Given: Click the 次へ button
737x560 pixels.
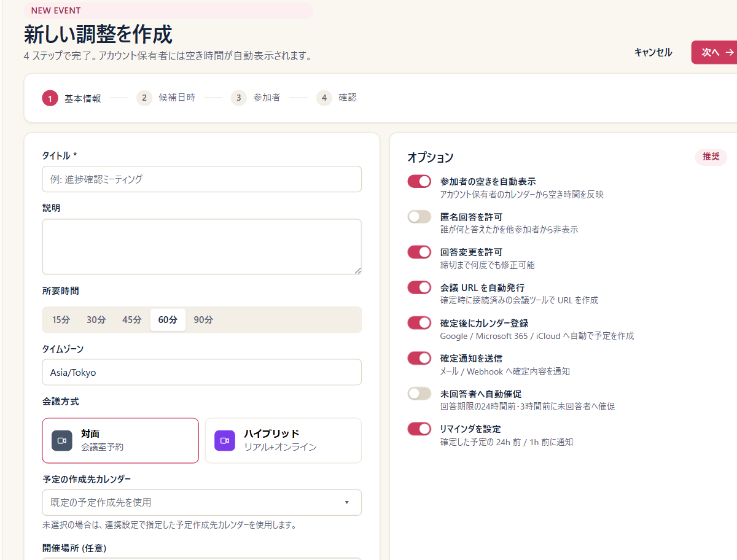Looking at the screenshot, I should coord(716,52).
